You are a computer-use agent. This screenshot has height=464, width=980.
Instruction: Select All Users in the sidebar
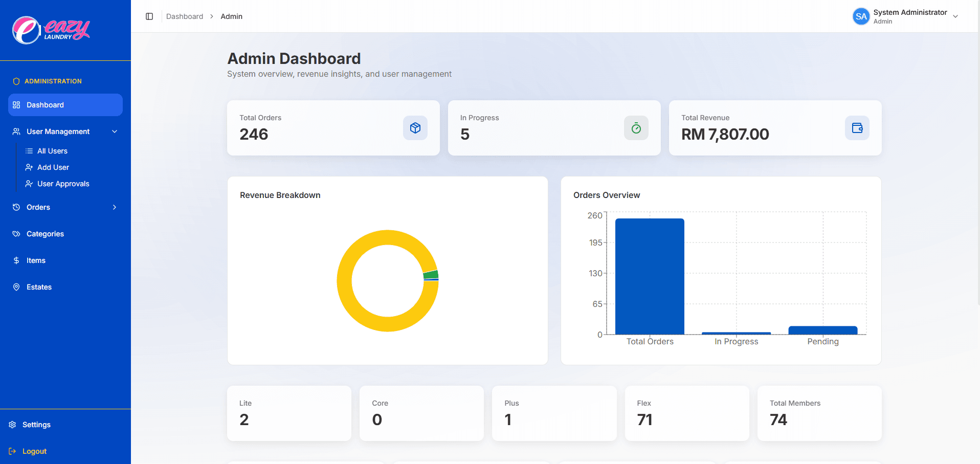[x=52, y=151]
